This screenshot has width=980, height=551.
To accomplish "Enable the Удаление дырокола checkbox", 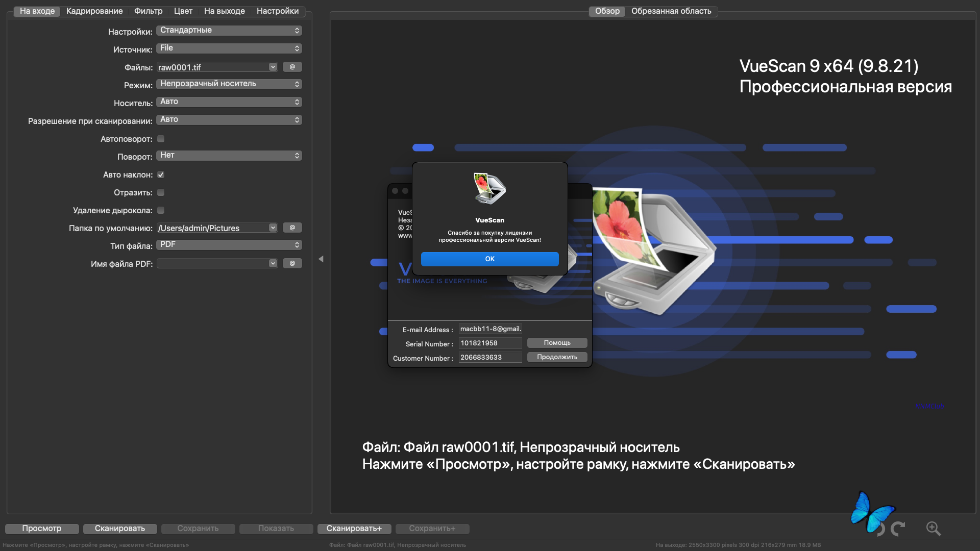I will point(161,210).
